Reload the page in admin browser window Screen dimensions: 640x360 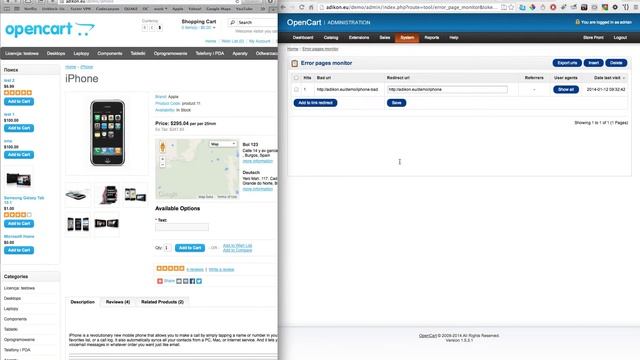[x=301, y=7]
